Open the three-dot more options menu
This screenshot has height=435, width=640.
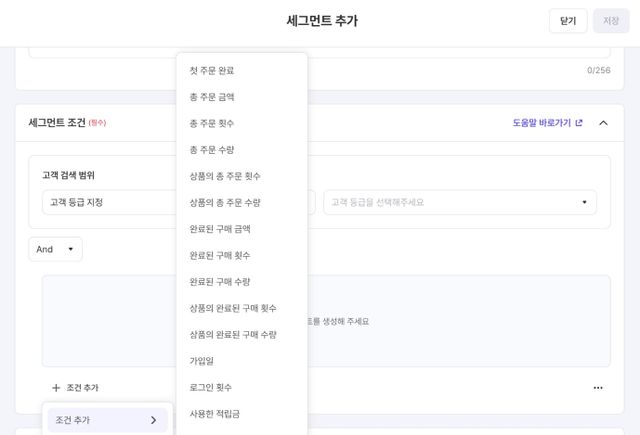[598, 388]
